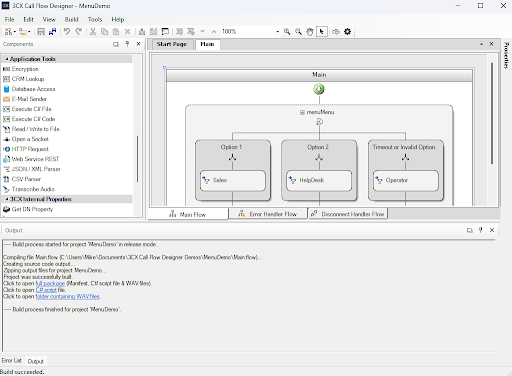This screenshot has height=376, width=512.
Task: Click the Option 1 branch icon
Action: click(x=232, y=157)
